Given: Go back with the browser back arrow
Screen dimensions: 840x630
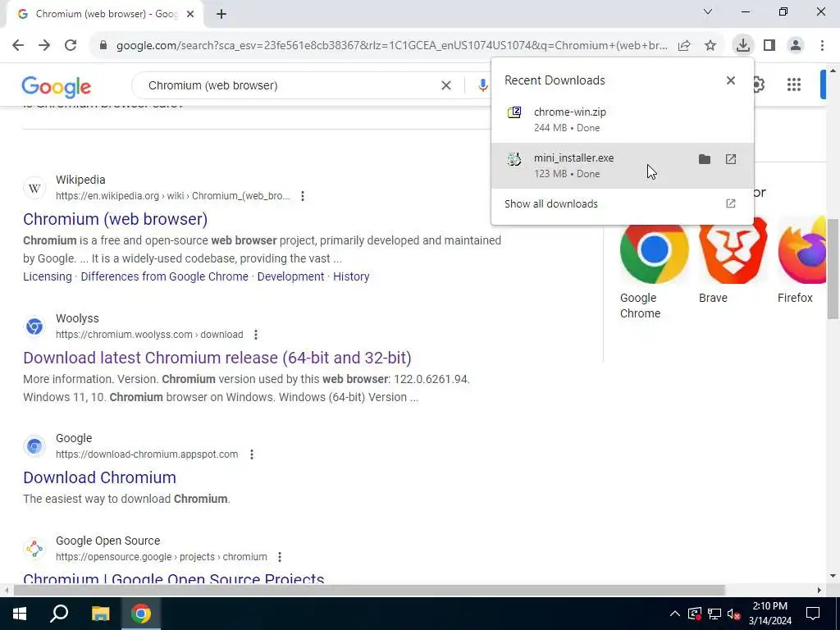Looking at the screenshot, I should [x=18, y=45].
